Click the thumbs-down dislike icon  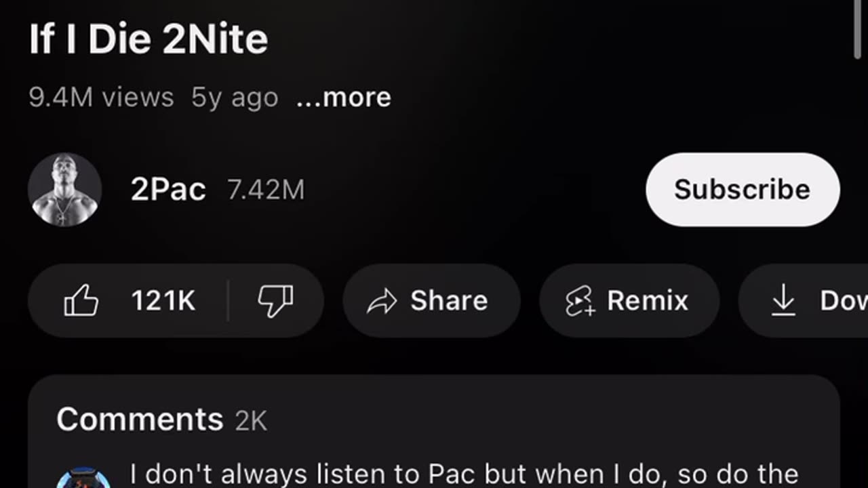point(275,300)
